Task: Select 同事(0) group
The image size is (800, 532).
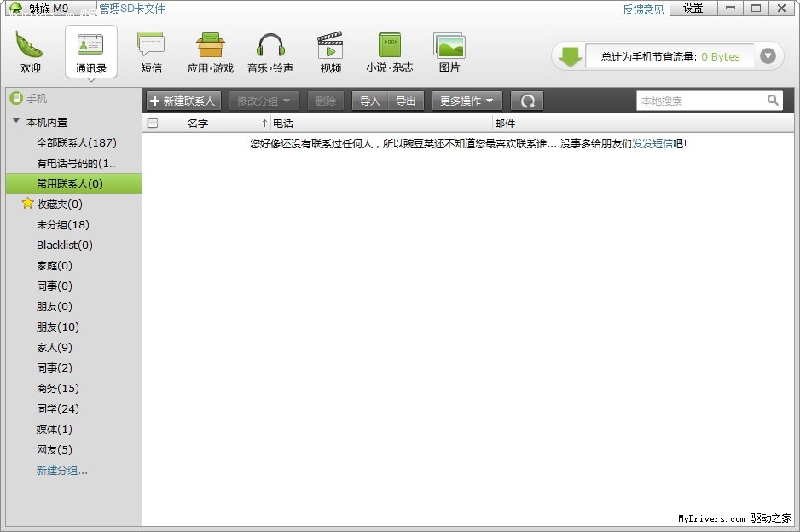Action: tap(73, 286)
